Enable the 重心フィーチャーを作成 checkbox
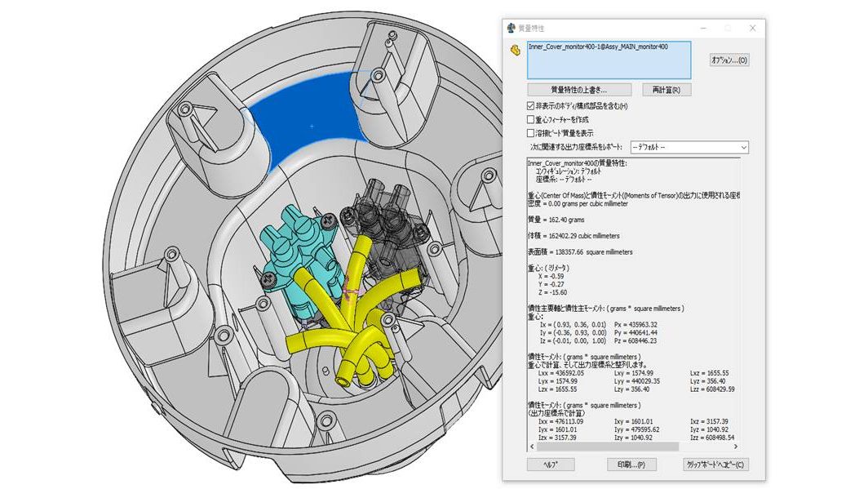868x489 pixels. pyautogui.click(x=530, y=120)
